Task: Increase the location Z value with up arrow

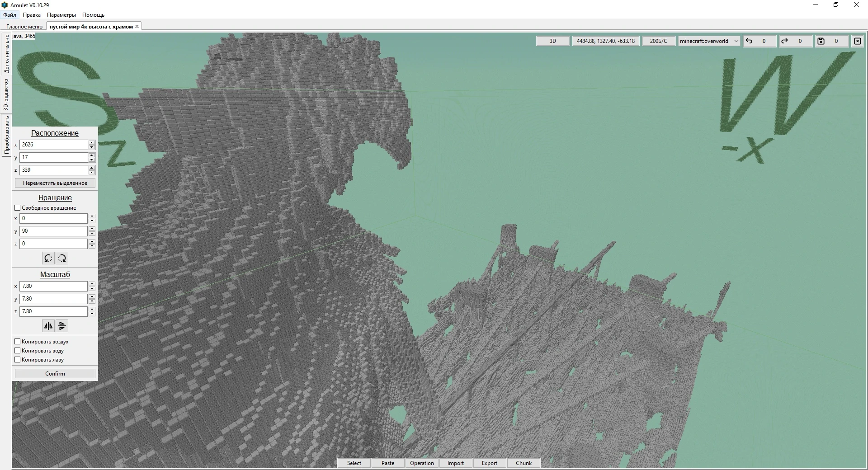Action: [x=92, y=168]
